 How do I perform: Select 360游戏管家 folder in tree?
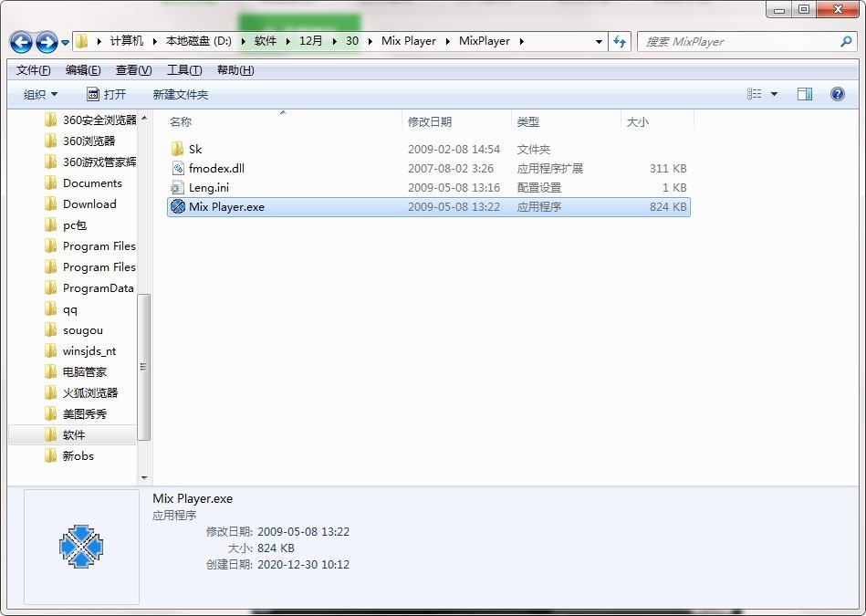click(x=90, y=162)
